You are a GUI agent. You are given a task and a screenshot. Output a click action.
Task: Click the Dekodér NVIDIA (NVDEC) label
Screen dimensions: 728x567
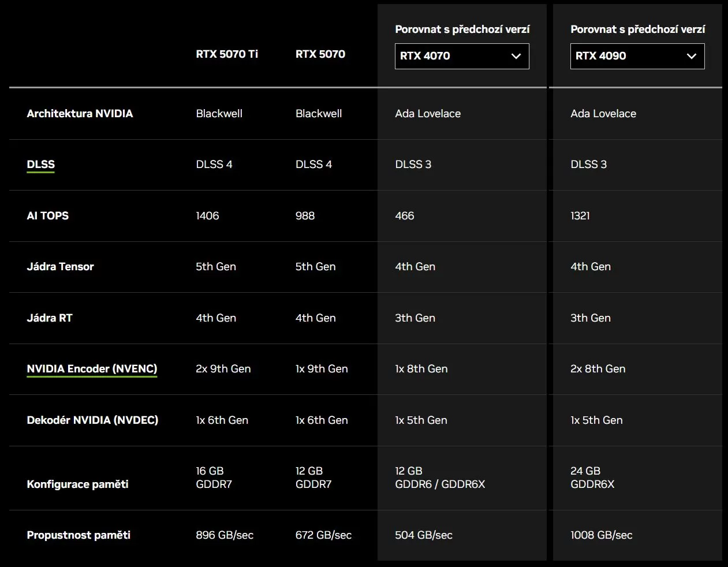(92, 420)
